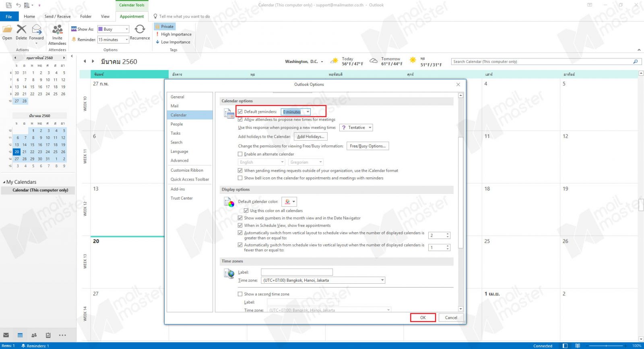Open the Tasks view in the navigation bar
Viewport: 644px width, 349px height.
pyautogui.click(x=48, y=335)
